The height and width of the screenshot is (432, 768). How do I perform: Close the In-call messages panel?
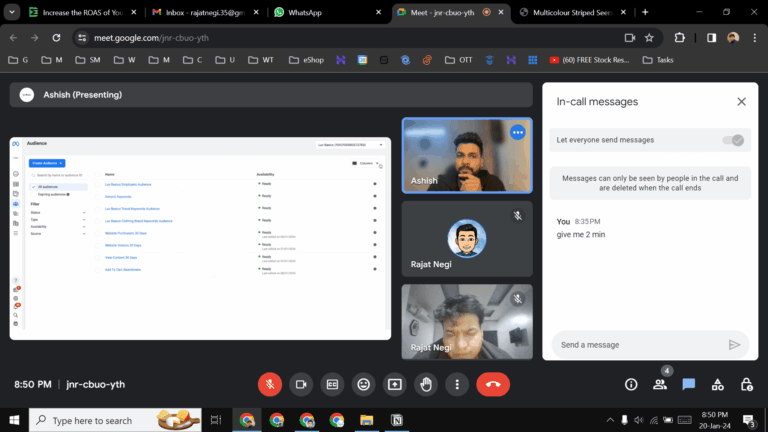[x=741, y=101]
